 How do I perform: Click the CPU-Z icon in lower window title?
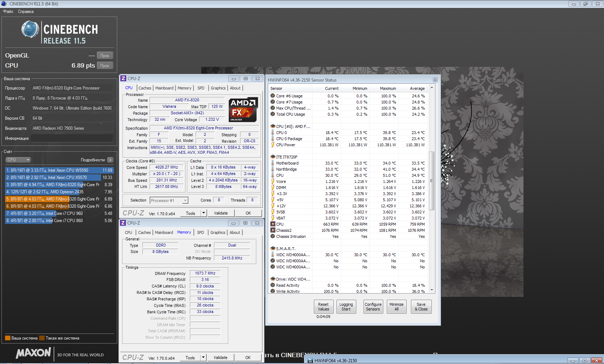point(123,223)
